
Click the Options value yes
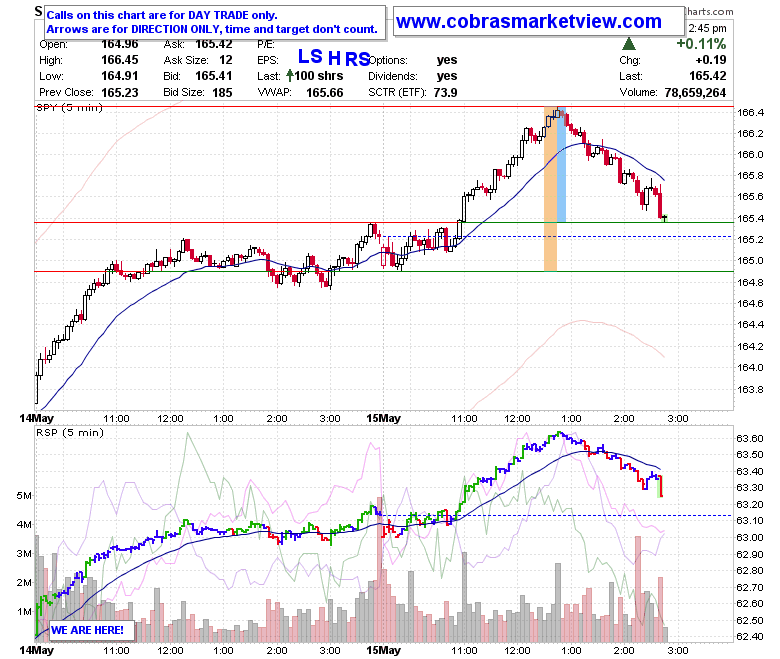point(447,60)
